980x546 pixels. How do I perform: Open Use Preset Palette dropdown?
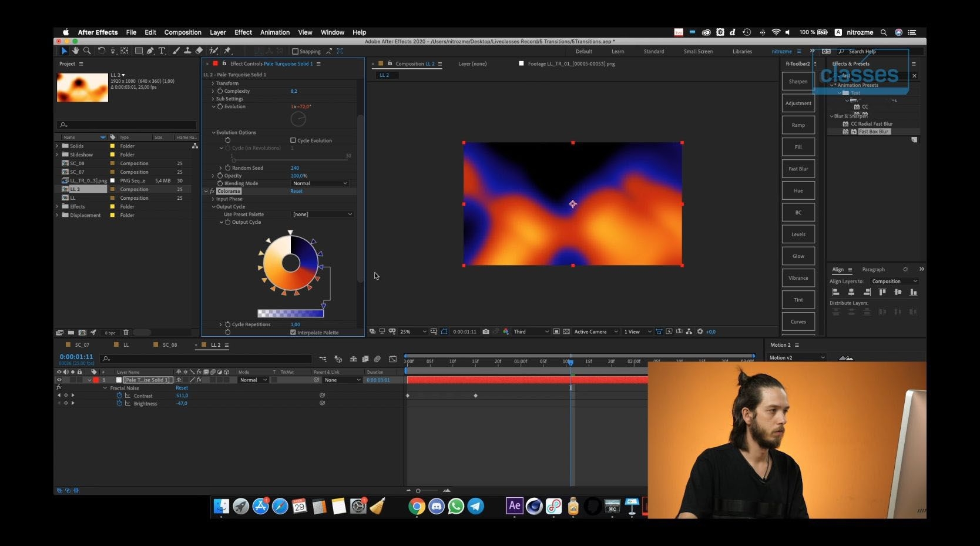(323, 215)
